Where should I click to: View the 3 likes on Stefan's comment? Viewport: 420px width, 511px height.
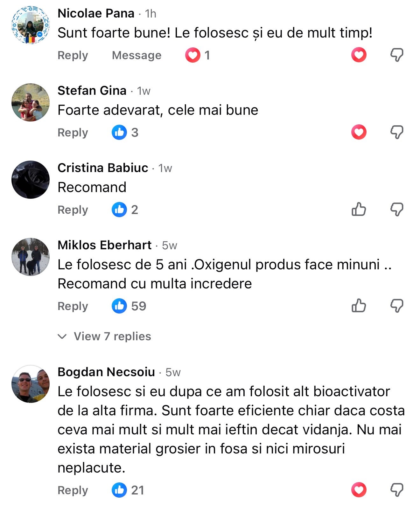(x=125, y=132)
